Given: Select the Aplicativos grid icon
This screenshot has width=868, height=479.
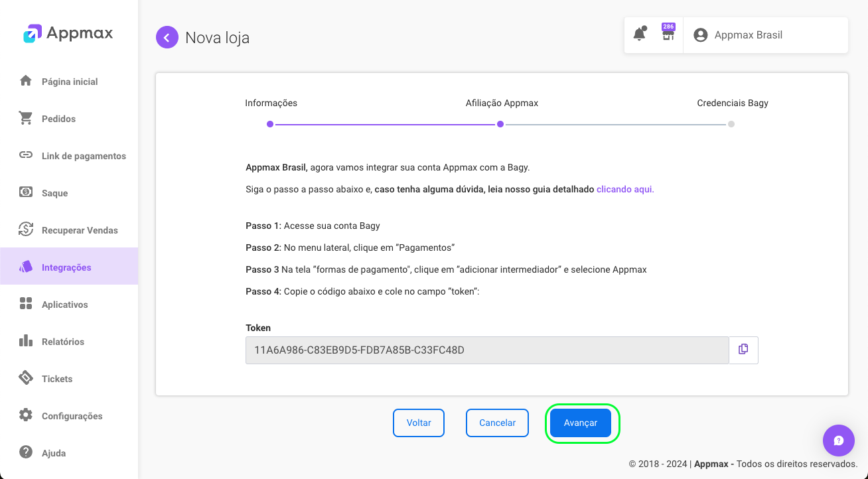Looking at the screenshot, I should click(x=26, y=304).
